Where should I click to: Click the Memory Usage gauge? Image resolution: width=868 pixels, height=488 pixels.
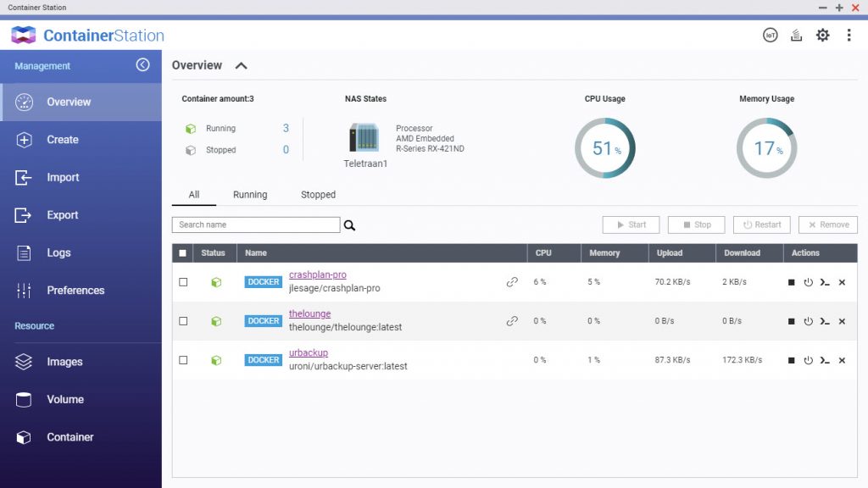[766, 147]
